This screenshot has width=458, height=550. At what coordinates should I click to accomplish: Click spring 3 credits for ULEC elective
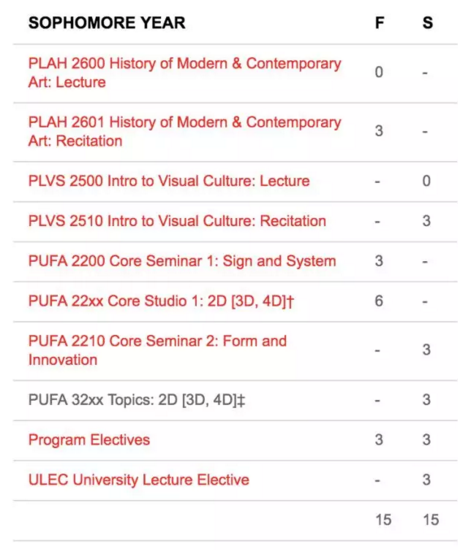pyautogui.click(x=426, y=480)
